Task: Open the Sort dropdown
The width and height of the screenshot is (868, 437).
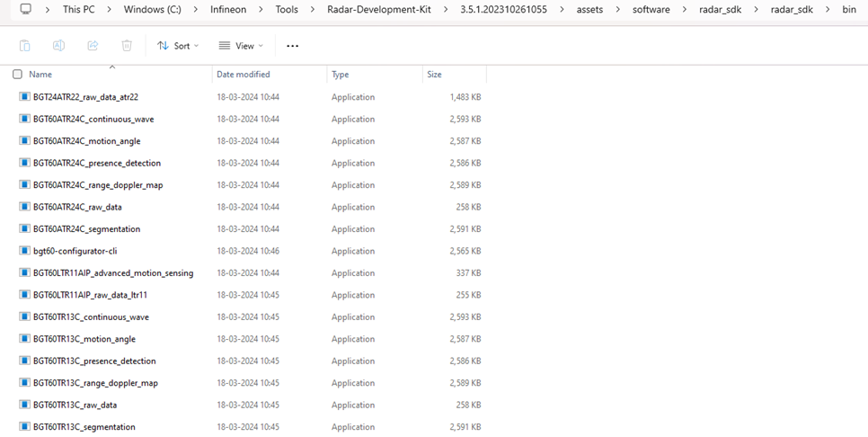Action: tap(177, 46)
